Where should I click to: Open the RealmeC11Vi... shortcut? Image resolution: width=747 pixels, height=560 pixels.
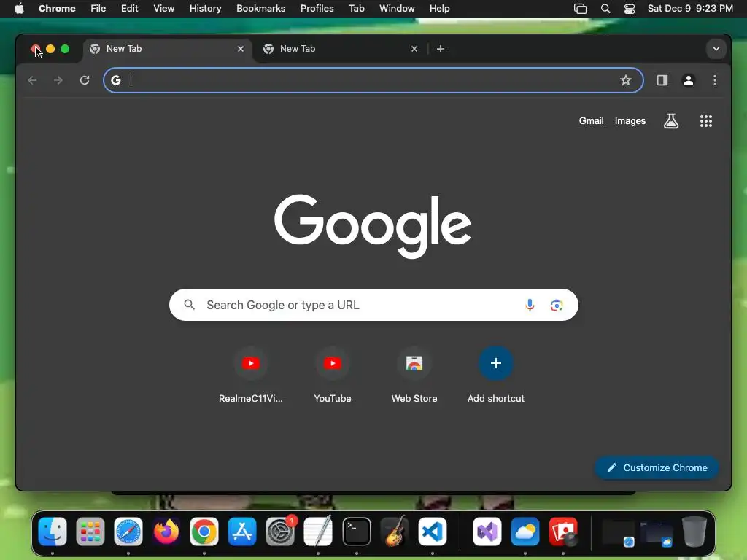click(251, 375)
